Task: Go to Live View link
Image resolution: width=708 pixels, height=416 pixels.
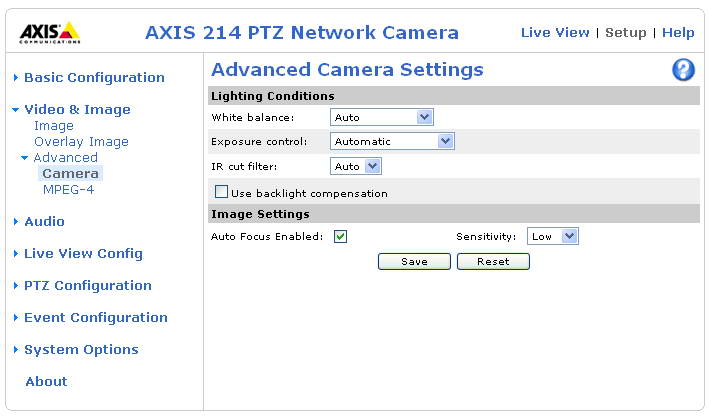Action: [555, 33]
